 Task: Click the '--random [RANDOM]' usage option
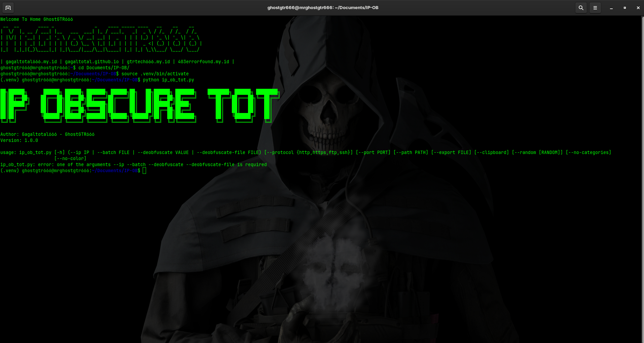(x=537, y=153)
